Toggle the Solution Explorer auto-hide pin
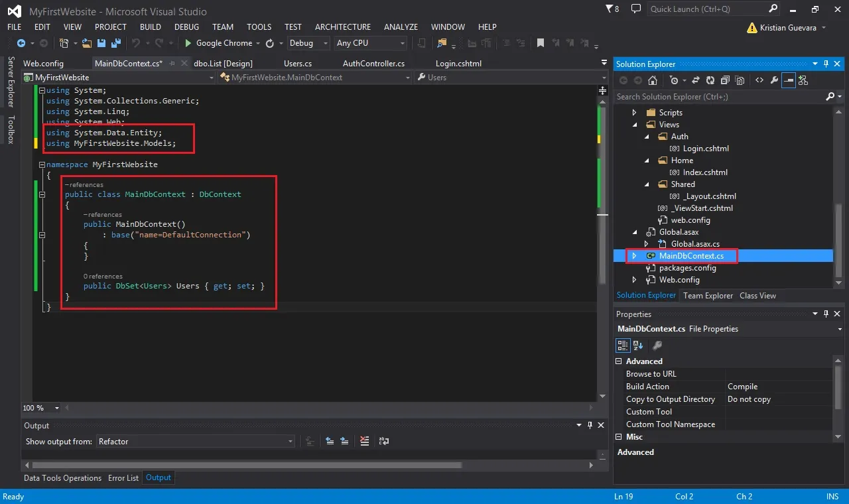849x504 pixels. (x=826, y=64)
